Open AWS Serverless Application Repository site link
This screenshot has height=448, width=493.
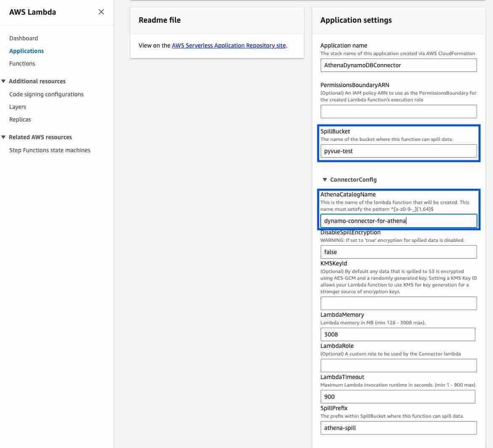click(229, 45)
